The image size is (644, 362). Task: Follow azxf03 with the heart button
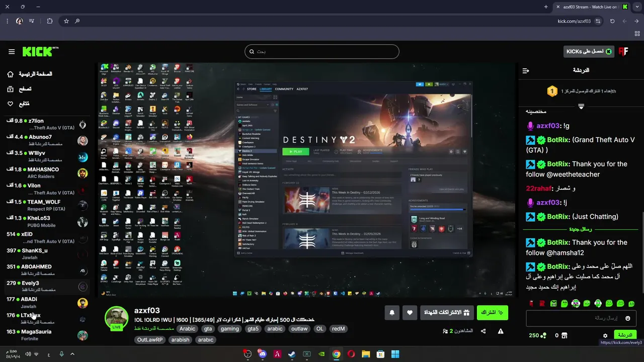[410, 313]
